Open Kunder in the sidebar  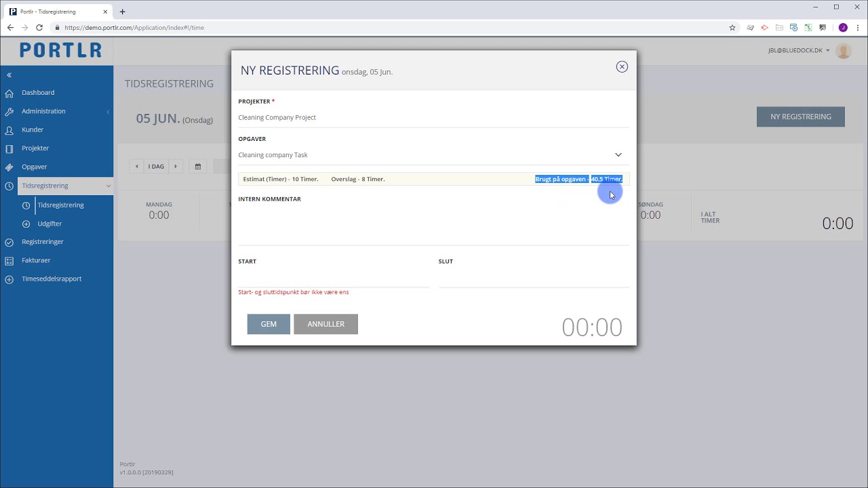pyautogui.click(x=33, y=129)
